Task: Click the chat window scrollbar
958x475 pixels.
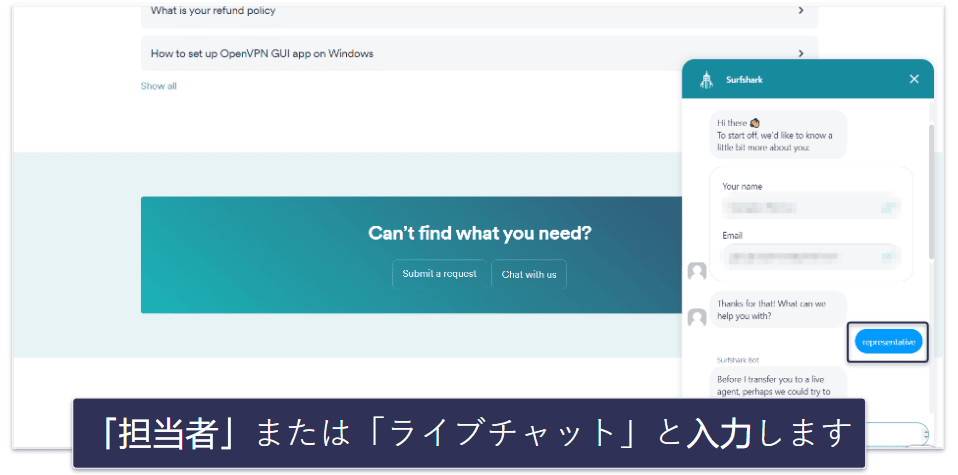Action: (931, 191)
